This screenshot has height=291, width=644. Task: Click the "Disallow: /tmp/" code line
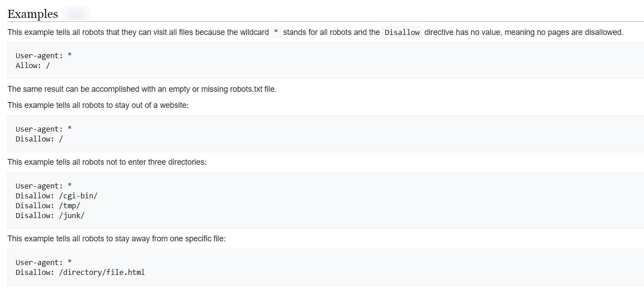[48, 205]
